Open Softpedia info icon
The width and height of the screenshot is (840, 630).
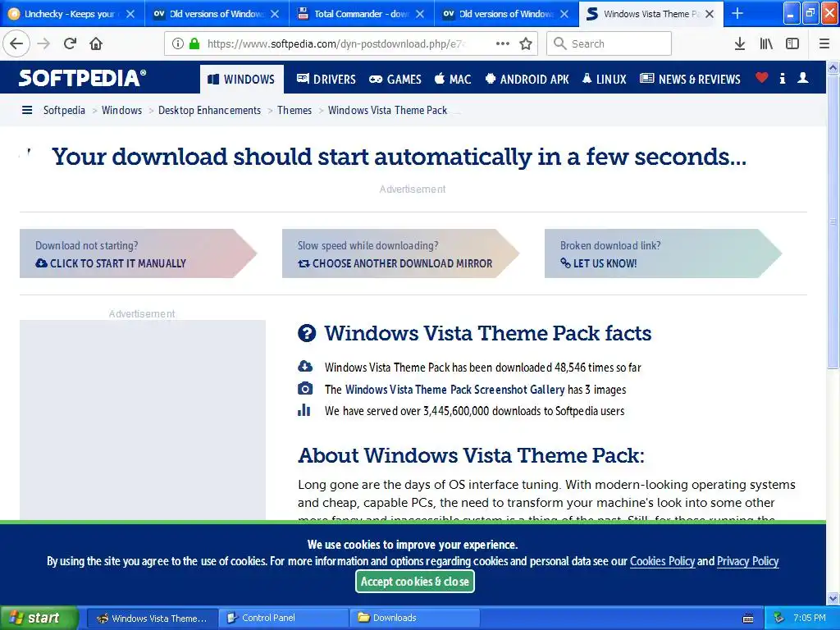click(x=783, y=78)
